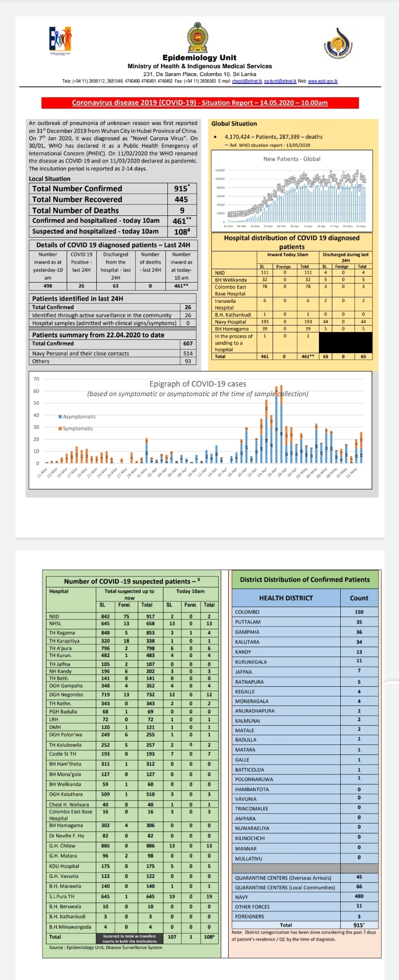This screenshot has height=980, width=399.
Task: Click the Total Number Recovered value 445
Action: click(x=181, y=200)
